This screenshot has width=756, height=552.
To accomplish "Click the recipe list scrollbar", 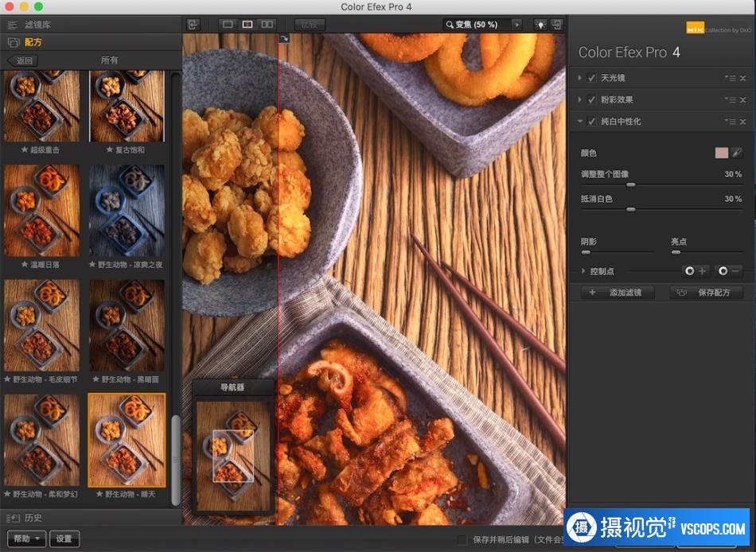I will (x=176, y=461).
